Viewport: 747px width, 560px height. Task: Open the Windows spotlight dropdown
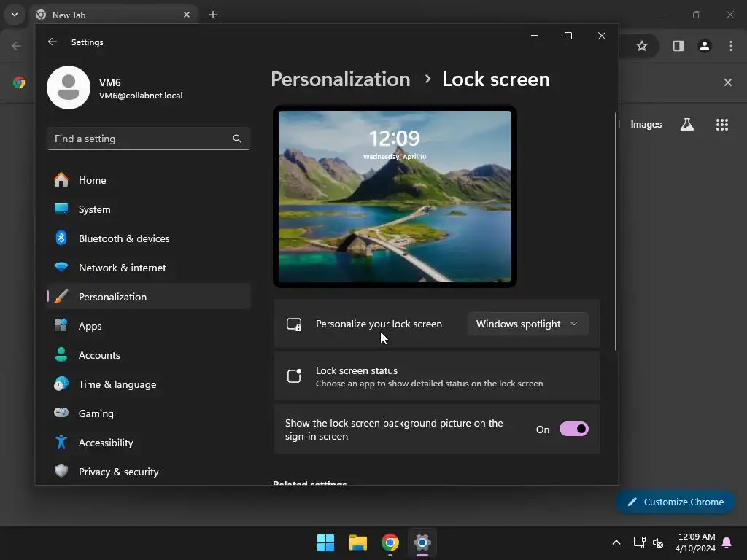527,324
